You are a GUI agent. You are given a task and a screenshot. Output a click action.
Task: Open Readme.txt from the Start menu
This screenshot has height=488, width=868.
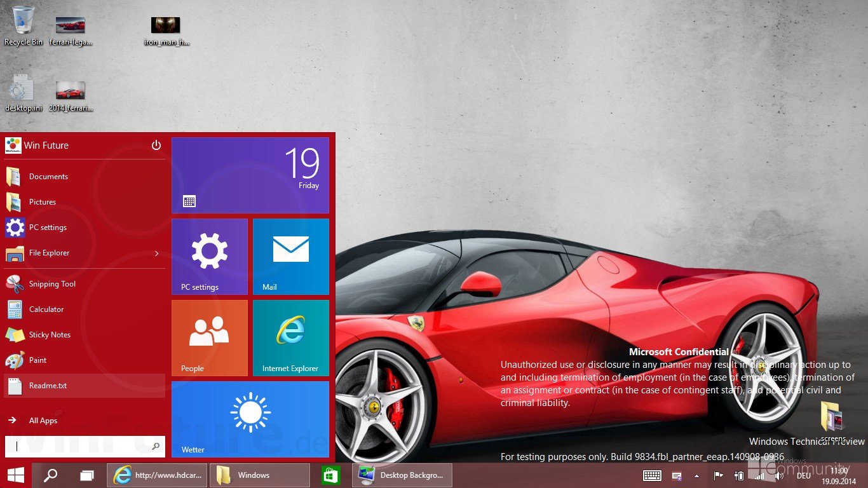(85, 386)
